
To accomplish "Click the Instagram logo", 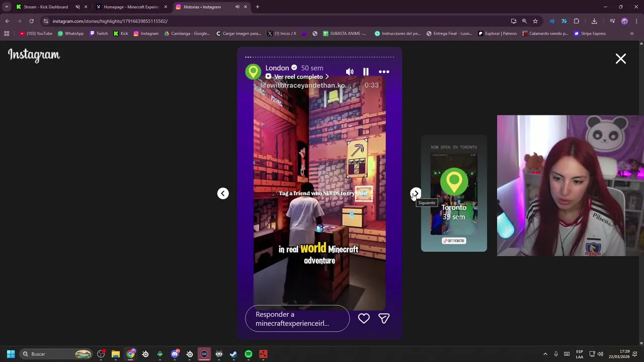I will tap(34, 55).
